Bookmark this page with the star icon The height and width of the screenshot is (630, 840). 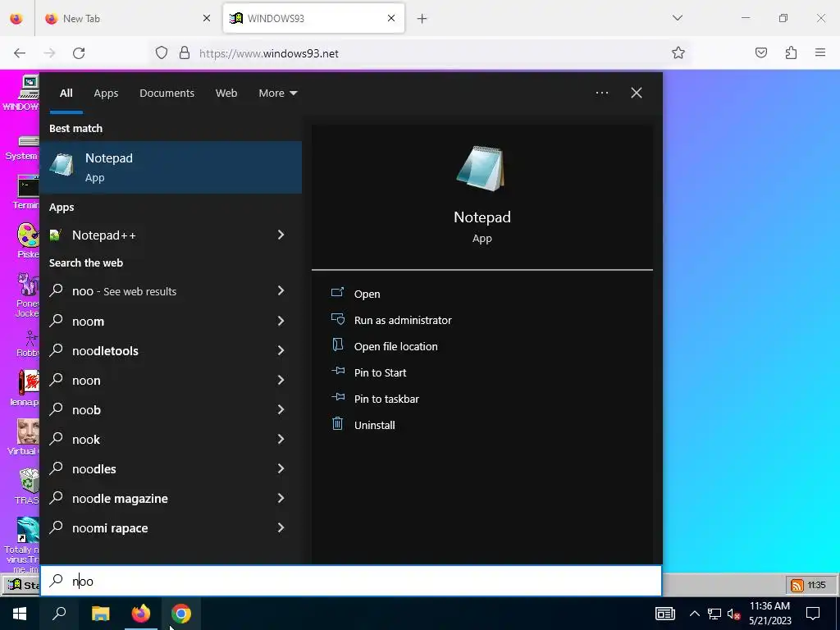678,52
